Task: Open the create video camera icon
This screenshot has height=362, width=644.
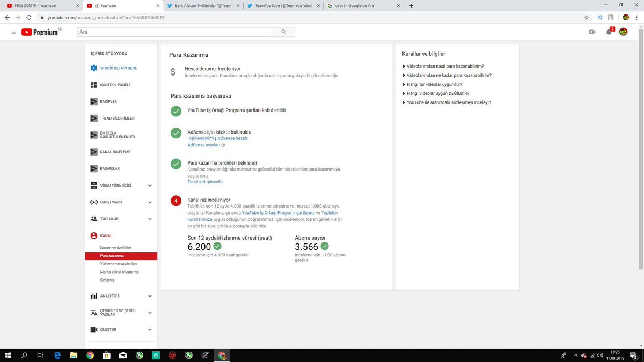Action: coord(592,32)
